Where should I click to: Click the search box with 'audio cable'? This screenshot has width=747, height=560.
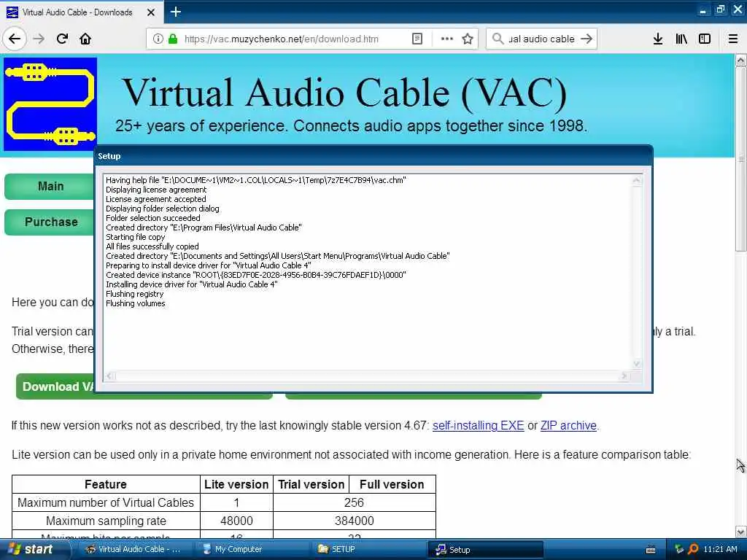point(542,39)
